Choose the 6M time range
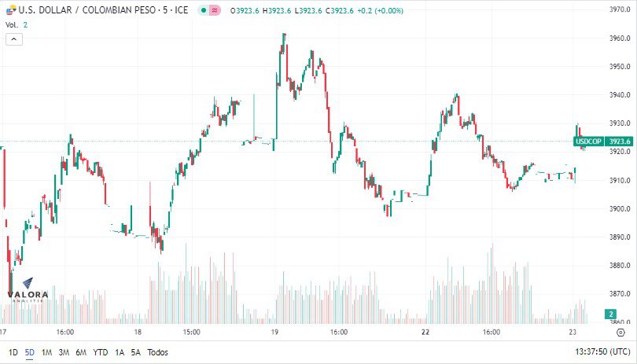Screen dimensions: 637x364 pyautogui.click(x=81, y=352)
